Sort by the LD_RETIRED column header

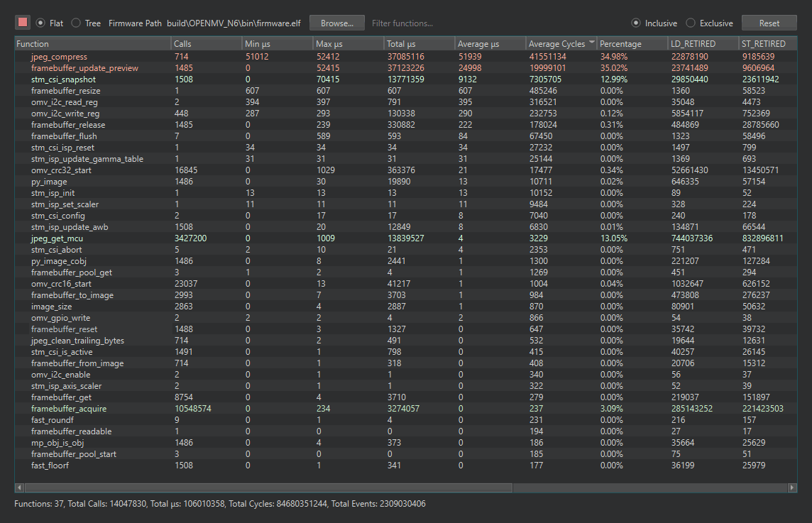click(703, 44)
